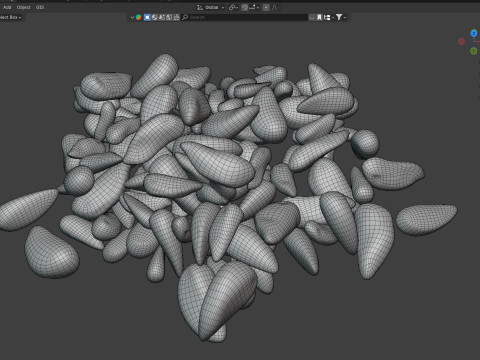Screen dimensions: 480x360
Task: Focus the Search input field
Action: pos(244,17)
